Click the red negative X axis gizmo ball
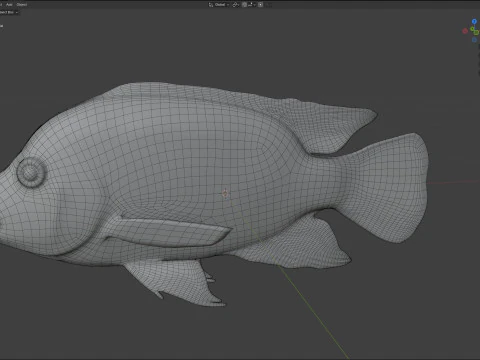 [x=465, y=31]
